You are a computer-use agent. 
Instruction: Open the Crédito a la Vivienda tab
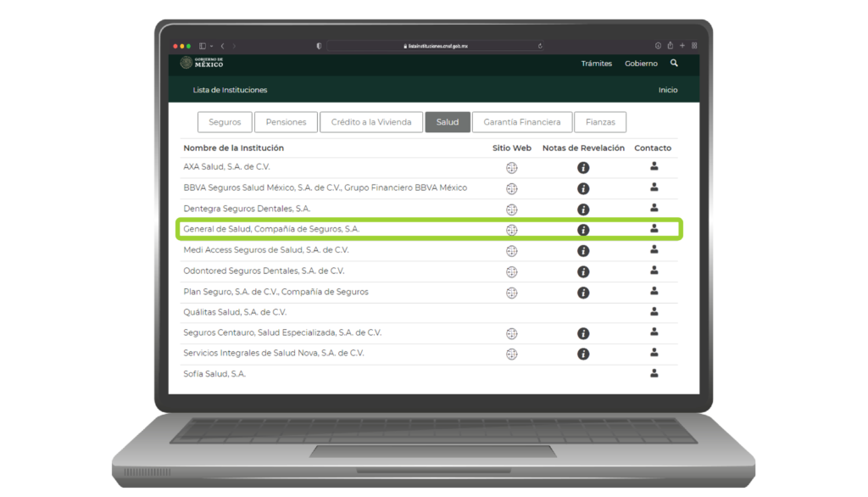pos(371,122)
